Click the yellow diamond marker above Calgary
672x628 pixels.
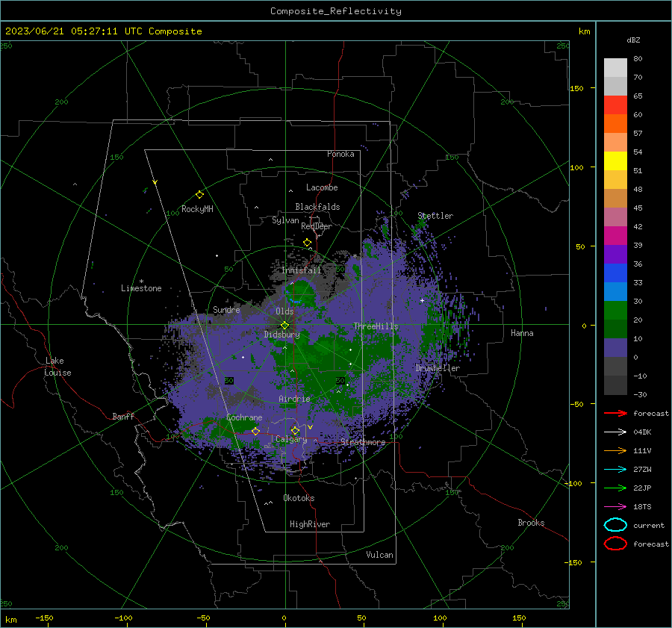(295, 430)
